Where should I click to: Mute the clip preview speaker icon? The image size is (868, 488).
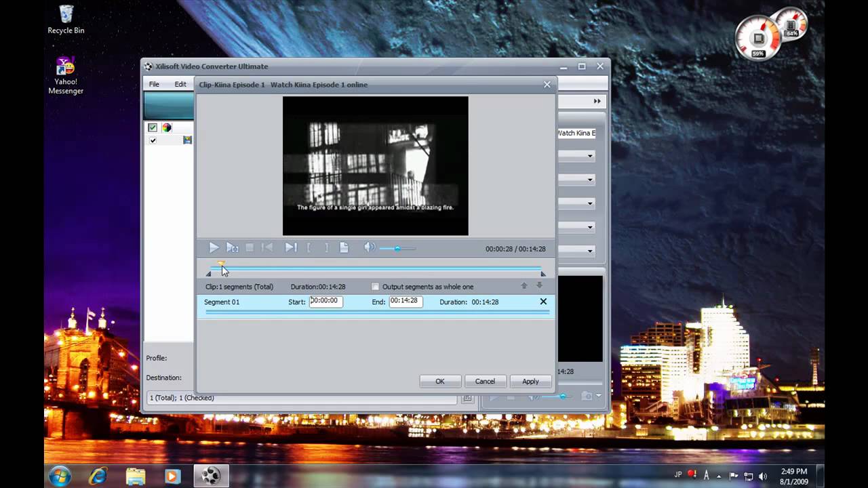(x=369, y=248)
